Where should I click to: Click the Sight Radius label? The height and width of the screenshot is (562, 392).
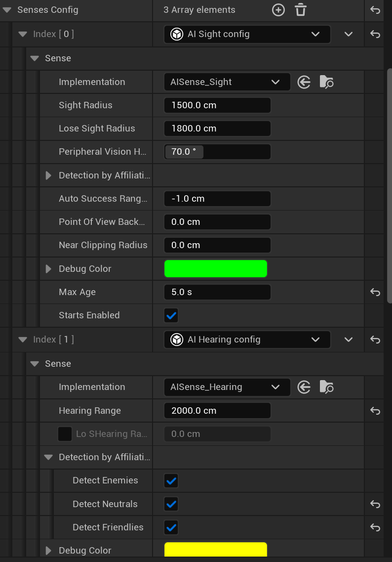click(x=85, y=105)
